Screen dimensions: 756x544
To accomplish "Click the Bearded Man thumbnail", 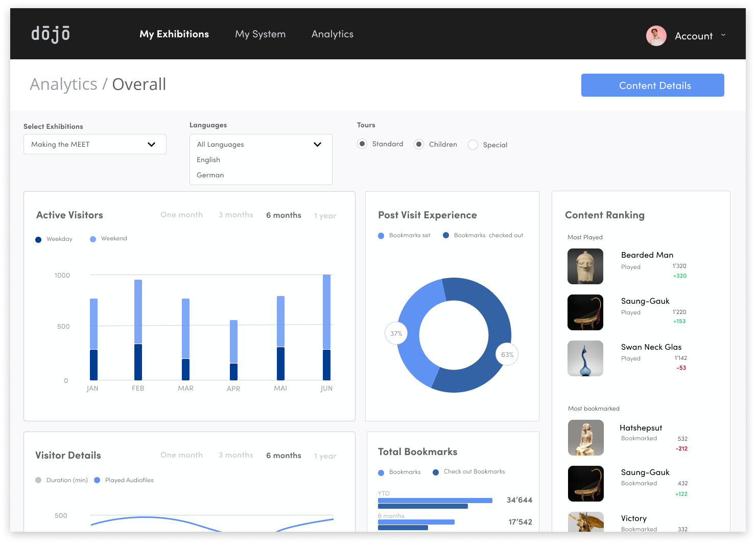I will (585, 266).
